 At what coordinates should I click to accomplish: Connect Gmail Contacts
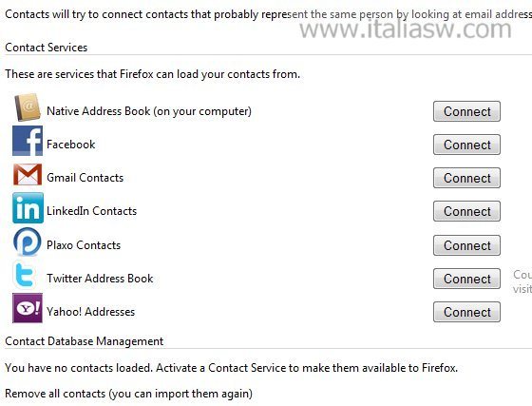point(466,178)
